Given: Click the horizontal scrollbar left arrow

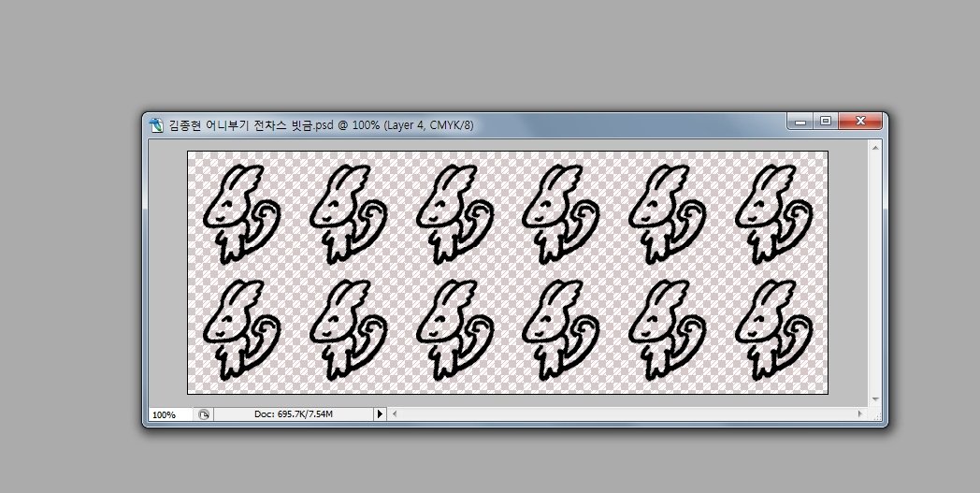Looking at the screenshot, I should click(x=394, y=413).
